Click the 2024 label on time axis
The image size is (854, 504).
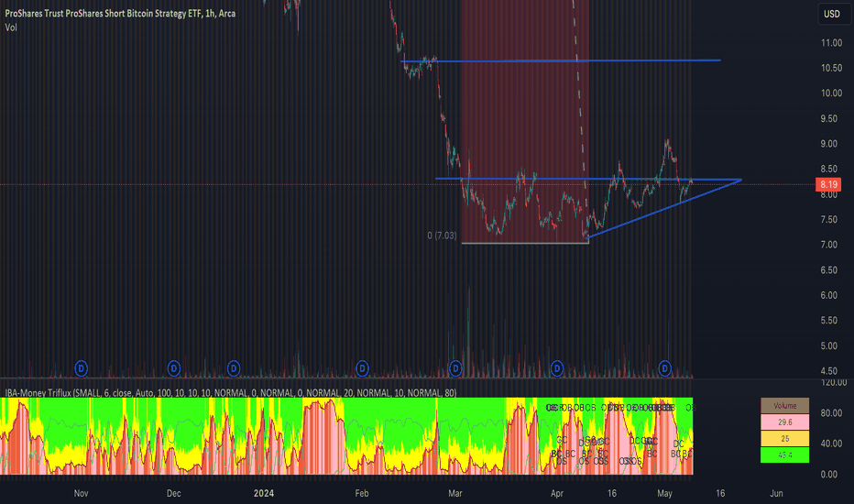(264, 493)
